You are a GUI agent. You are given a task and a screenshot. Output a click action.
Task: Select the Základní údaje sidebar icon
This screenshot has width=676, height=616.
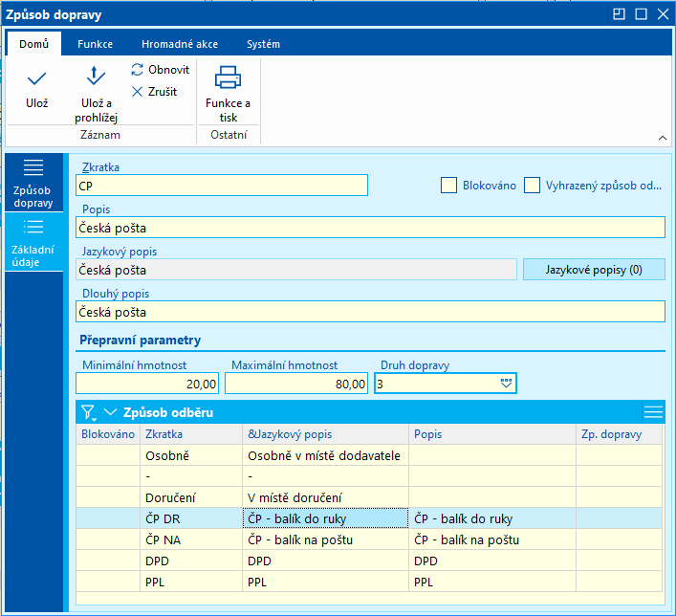33,228
